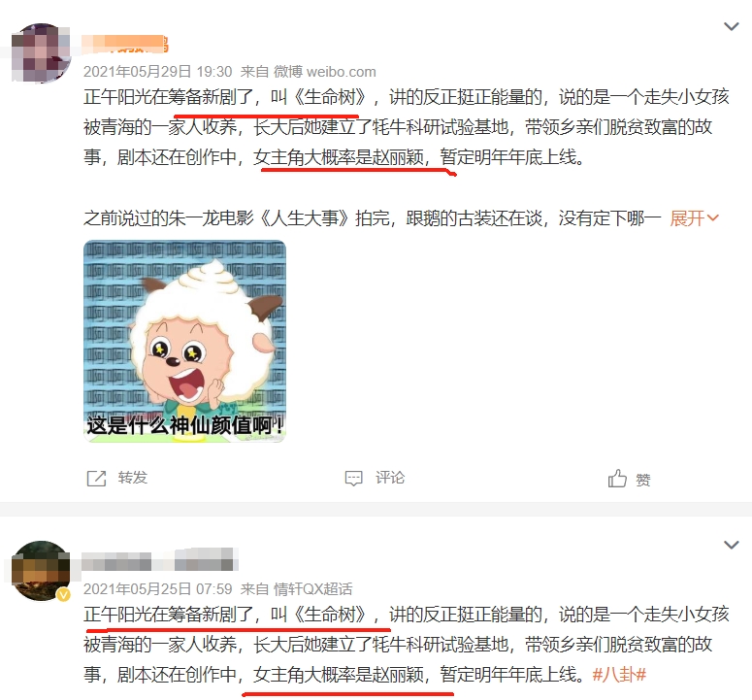Open the 微博 weibo.com source link
Image resolution: width=752 pixels, height=700 pixels.
[x=325, y=72]
